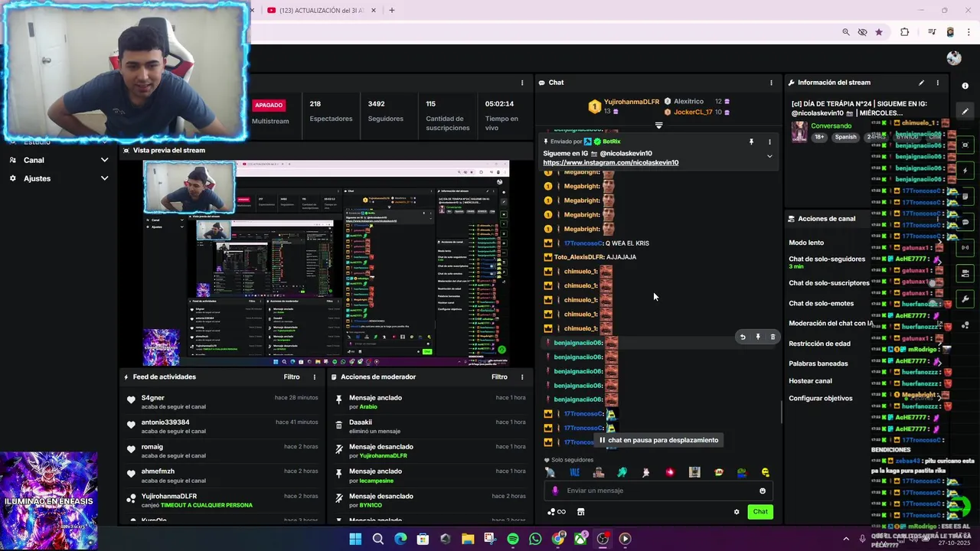Click the stream preview thumbnail
This screenshot has height=551, width=980.
click(326, 262)
